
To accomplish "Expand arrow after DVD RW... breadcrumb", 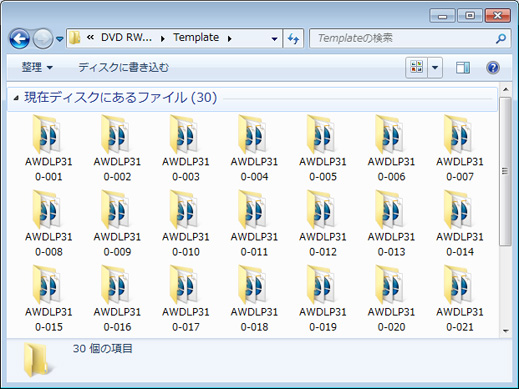I will click(163, 39).
